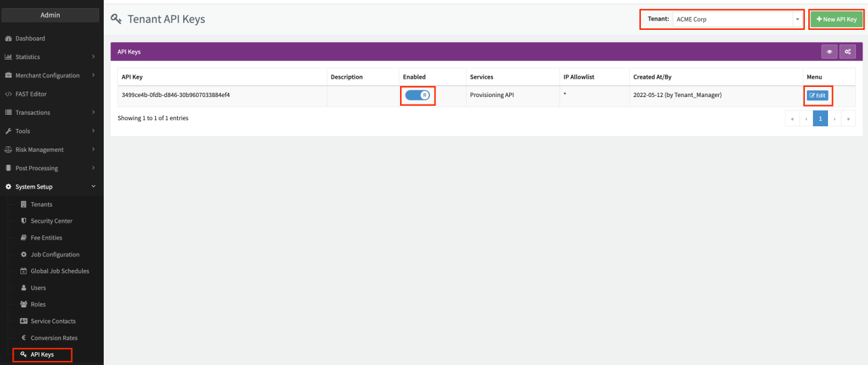Screen dimensions: 868x365
Task: Select the API Keys menu entry
Action: pos(42,354)
